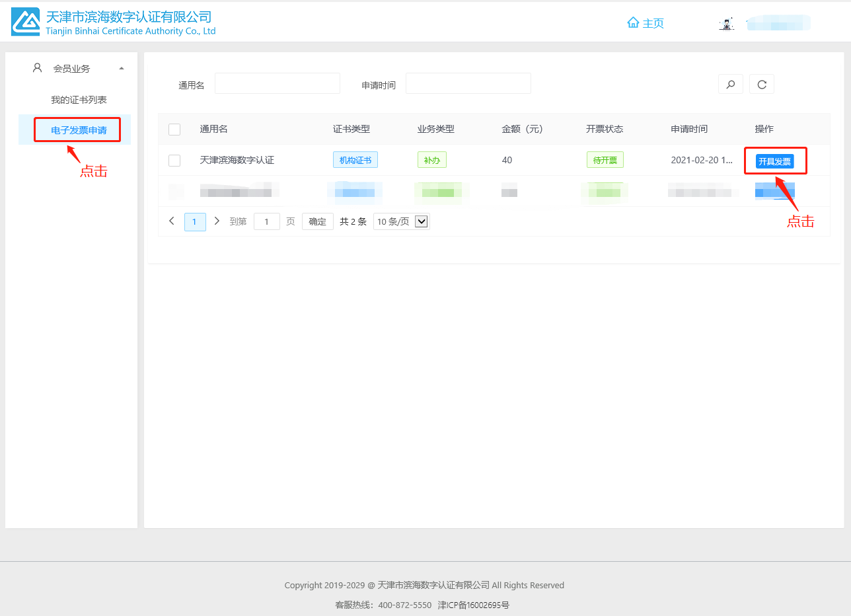Image resolution: width=851 pixels, height=616 pixels.
Task: Collapse the 会员业务 menu arrow
Action: coord(121,68)
